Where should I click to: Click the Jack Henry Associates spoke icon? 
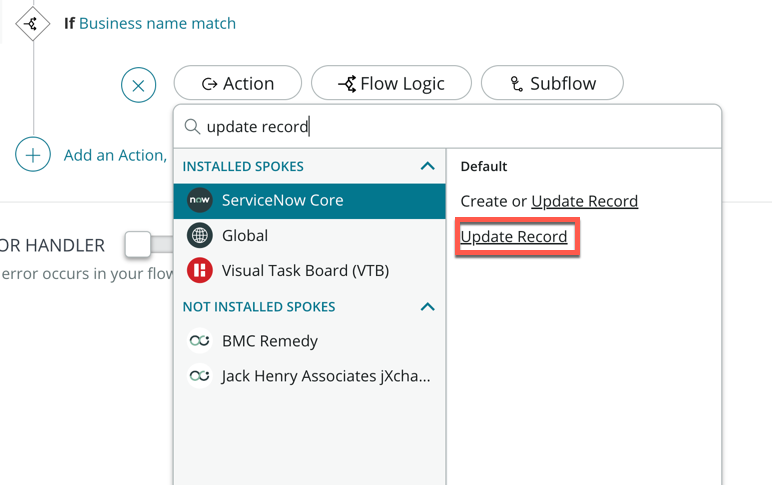coord(200,377)
